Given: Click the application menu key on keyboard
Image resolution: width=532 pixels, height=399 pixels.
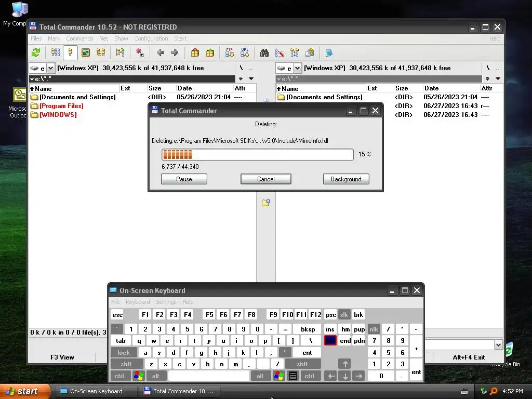Looking at the screenshot, I should point(293,376).
